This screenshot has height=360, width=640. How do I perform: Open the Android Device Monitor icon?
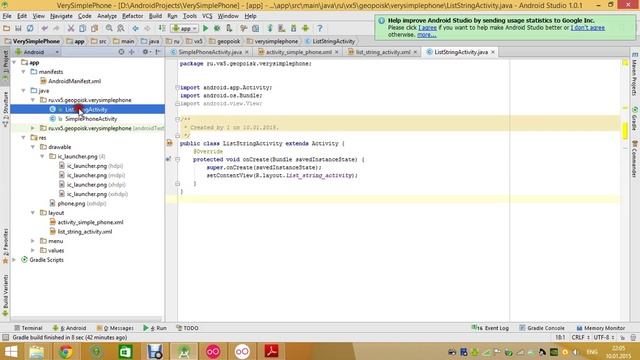point(305,29)
